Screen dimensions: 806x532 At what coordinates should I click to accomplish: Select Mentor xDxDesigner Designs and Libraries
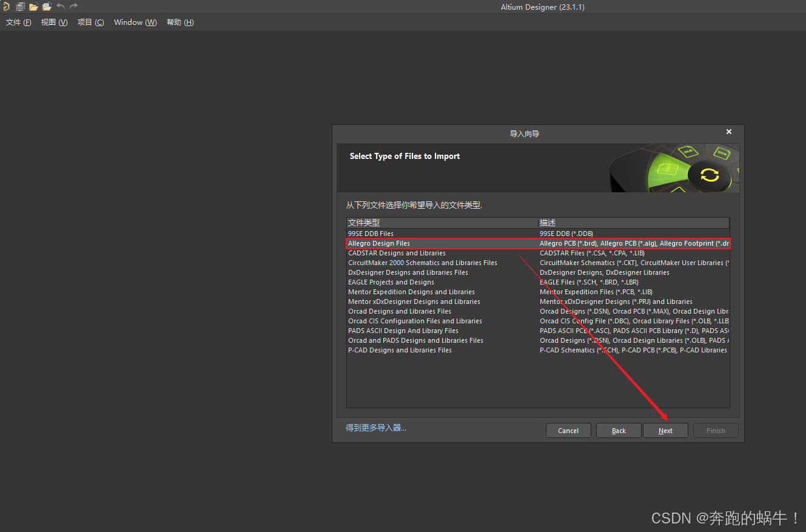(538, 301)
